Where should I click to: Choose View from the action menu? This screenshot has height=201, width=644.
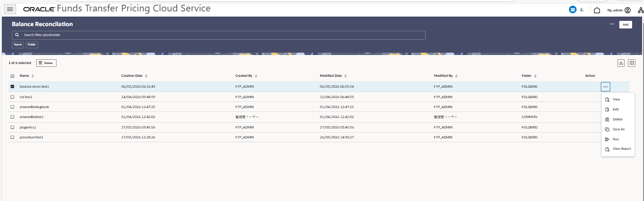pos(618,100)
